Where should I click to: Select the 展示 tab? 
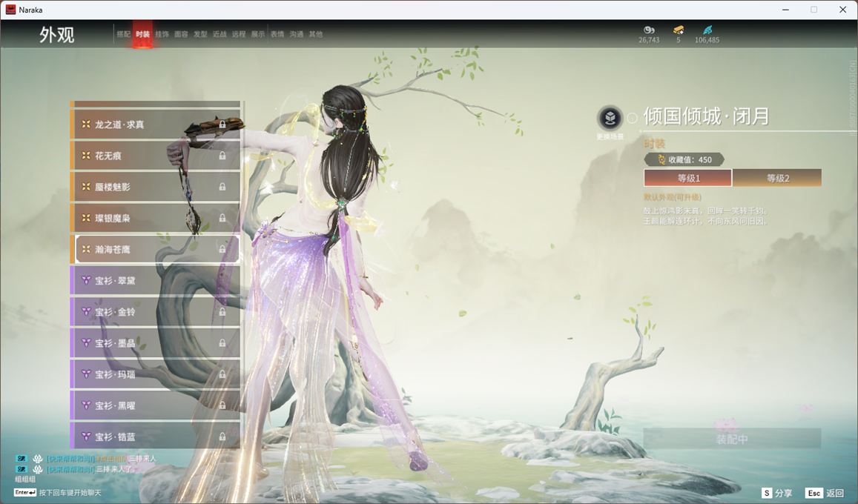pos(258,34)
